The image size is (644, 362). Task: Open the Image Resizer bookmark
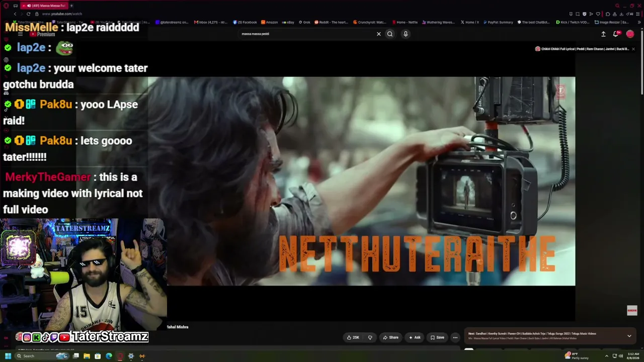click(611, 22)
